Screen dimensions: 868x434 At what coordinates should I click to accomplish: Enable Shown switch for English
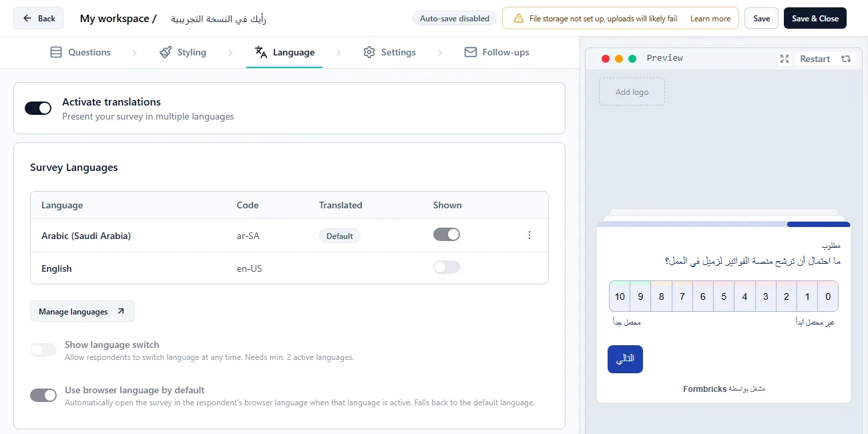pos(447,267)
